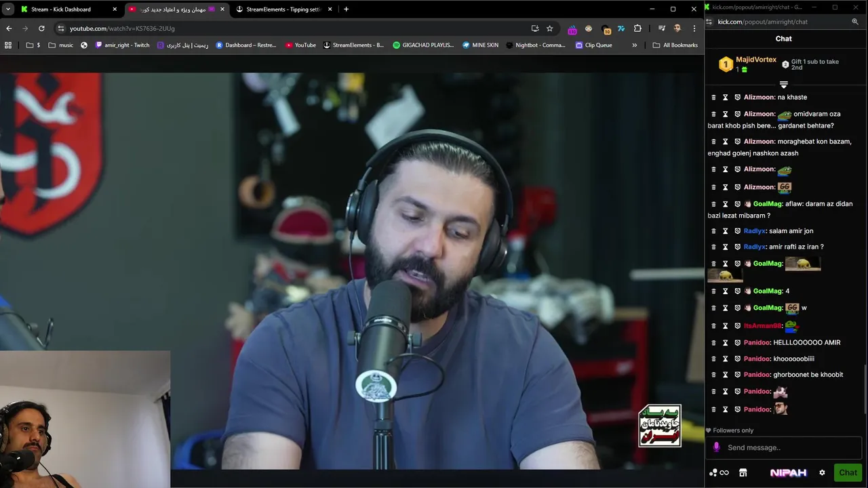Bookmark this page with star icon
The height and width of the screenshot is (488, 868).
[x=550, y=28]
